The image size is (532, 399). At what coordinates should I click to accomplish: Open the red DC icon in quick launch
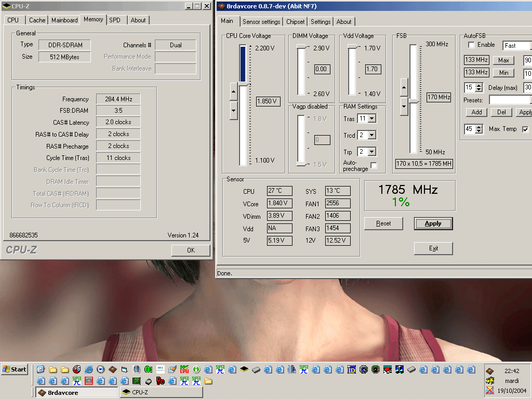160,381
